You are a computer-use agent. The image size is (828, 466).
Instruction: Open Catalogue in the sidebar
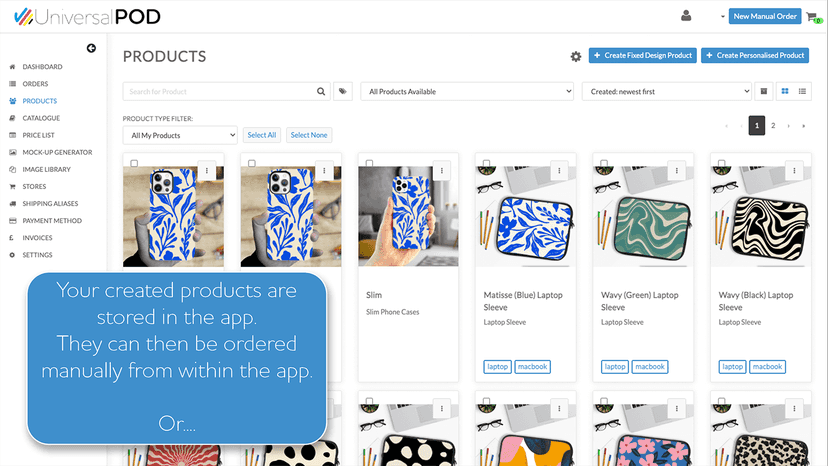[x=41, y=118]
